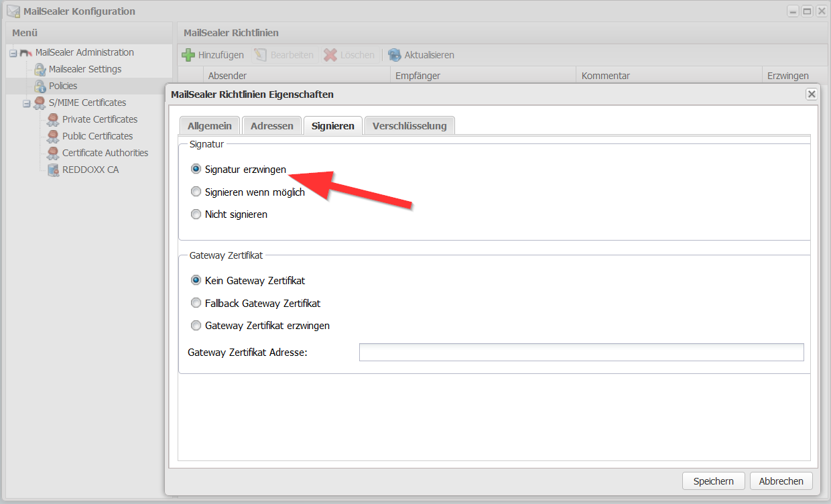Collapse the S/MIME Certificates tree node
This screenshot has width=831, height=504.
(27, 103)
